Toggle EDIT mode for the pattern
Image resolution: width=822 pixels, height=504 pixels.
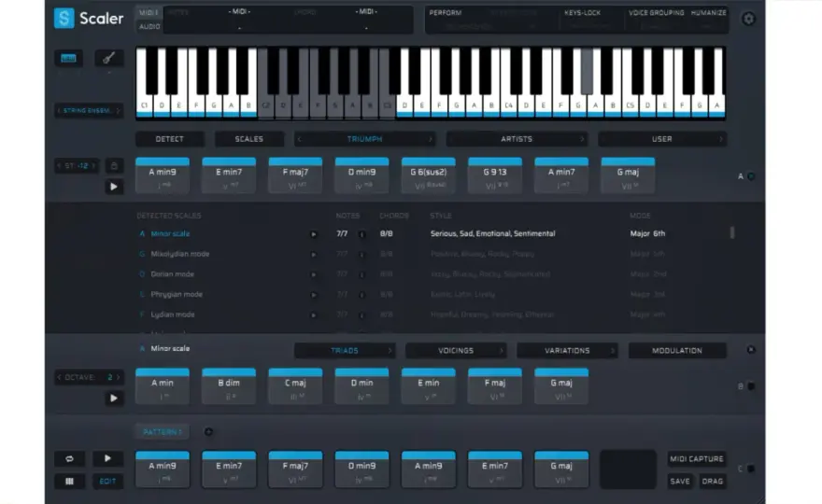tap(108, 482)
